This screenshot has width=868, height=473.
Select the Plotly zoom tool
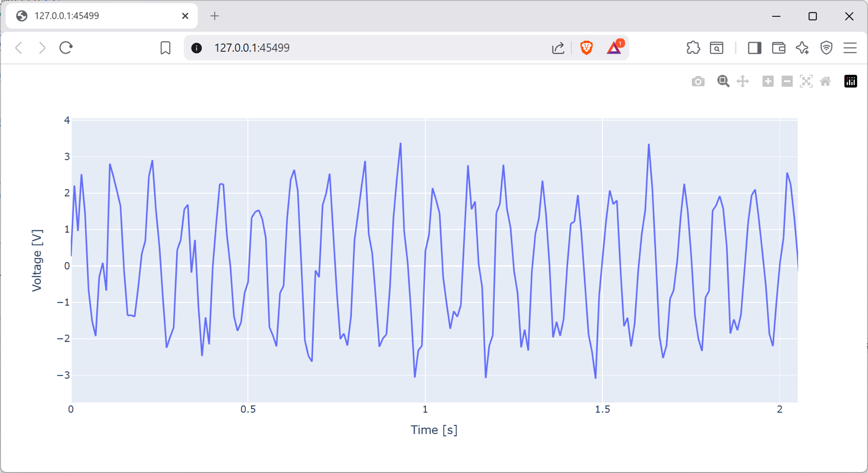coord(723,82)
